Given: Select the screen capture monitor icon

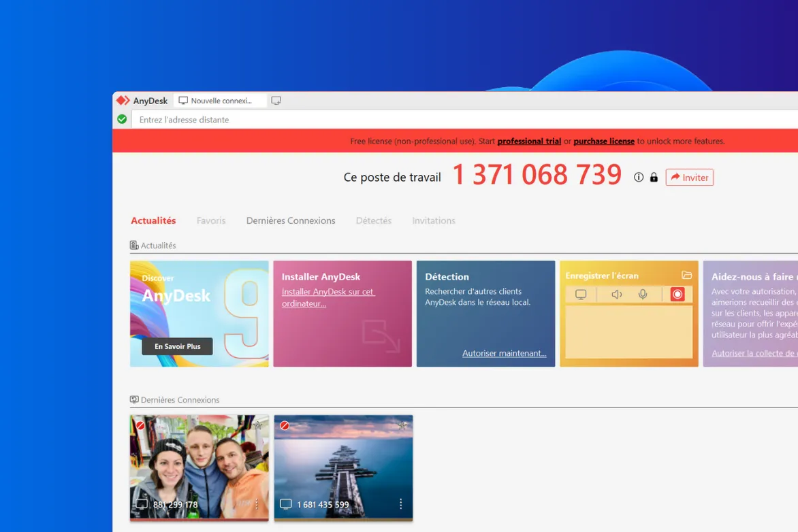Looking at the screenshot, I should [x=581, y=294].
